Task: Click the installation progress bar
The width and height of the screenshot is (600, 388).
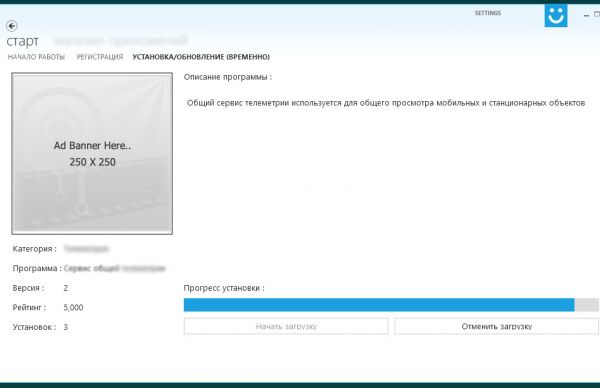Action: click(x=391, y=305)
